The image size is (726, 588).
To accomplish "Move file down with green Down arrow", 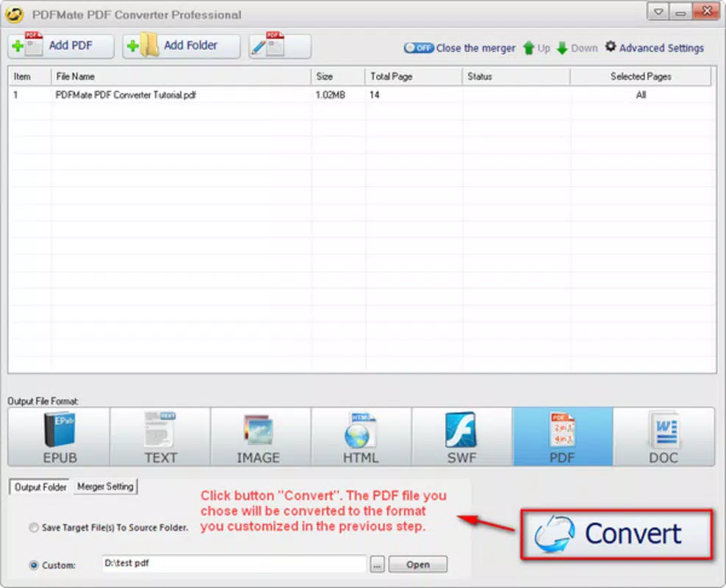I will [577, 49].
